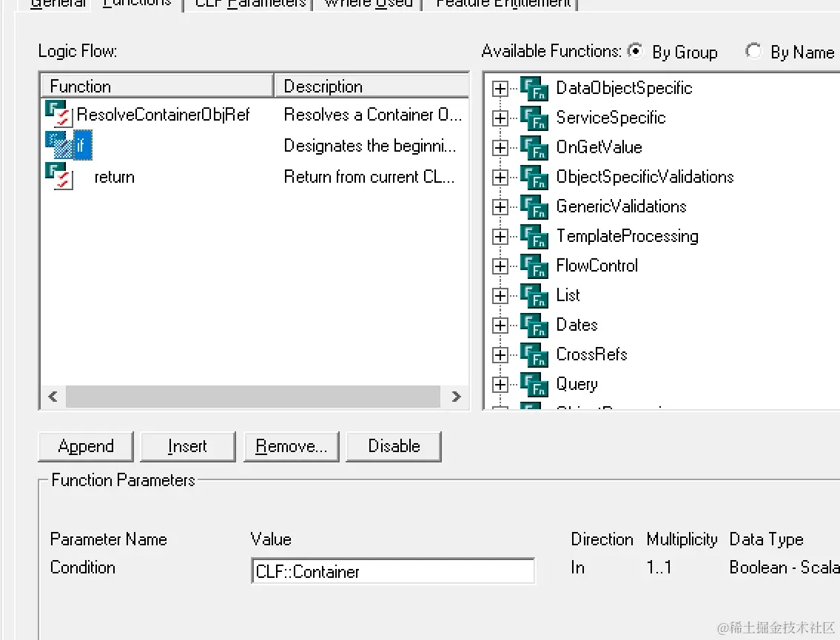Expand the TemplateProcessing tree node
The width and height of the screenshot is (840, 640).
pos(500,236)
